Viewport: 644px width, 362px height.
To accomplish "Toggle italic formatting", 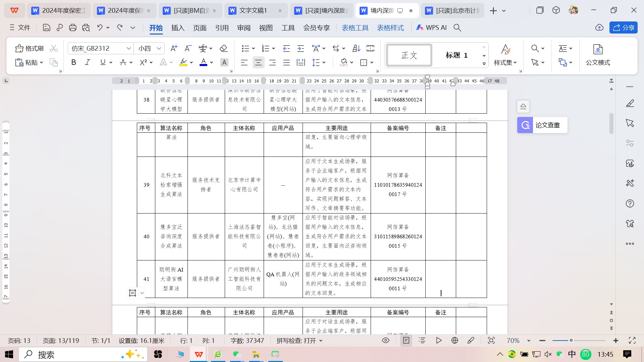I will coord(88,62).
